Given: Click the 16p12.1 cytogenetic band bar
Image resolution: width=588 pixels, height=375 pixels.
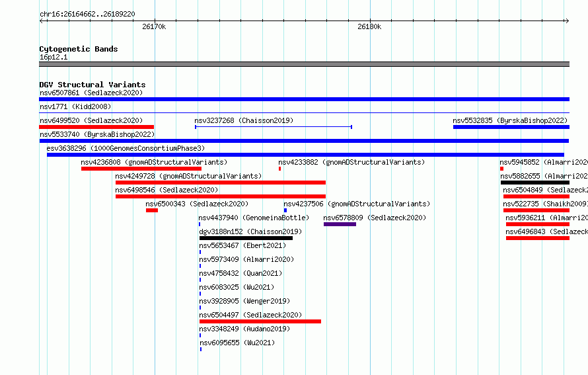Looking at the screenshot, I should point(304,64).
